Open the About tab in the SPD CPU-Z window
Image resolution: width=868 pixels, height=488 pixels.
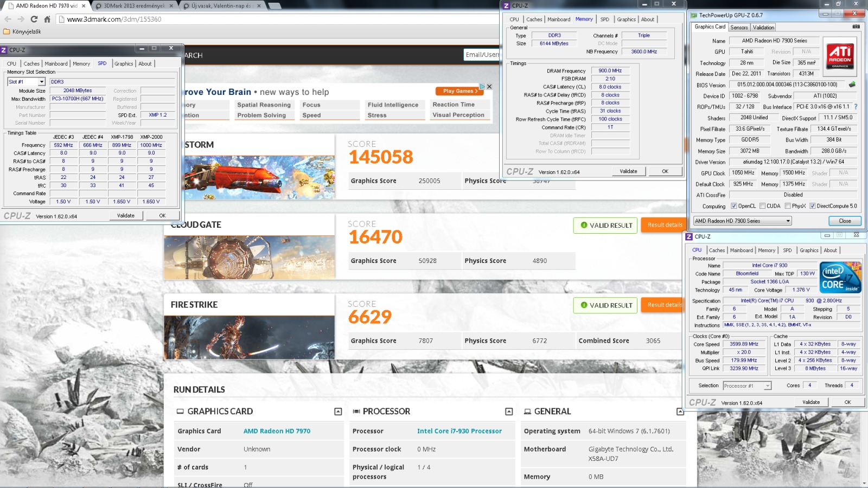point(145,63)
